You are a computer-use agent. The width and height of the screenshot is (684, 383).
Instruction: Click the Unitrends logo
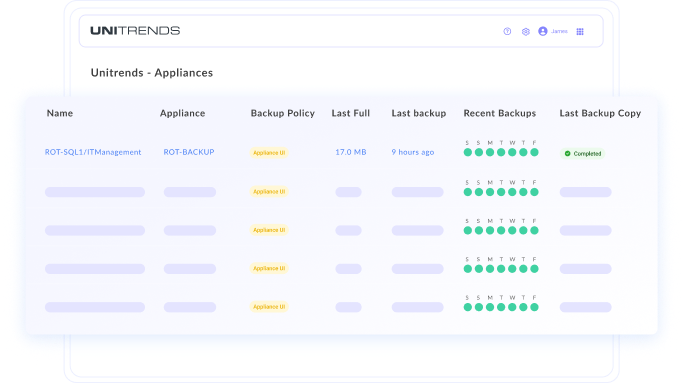point(135,31)
